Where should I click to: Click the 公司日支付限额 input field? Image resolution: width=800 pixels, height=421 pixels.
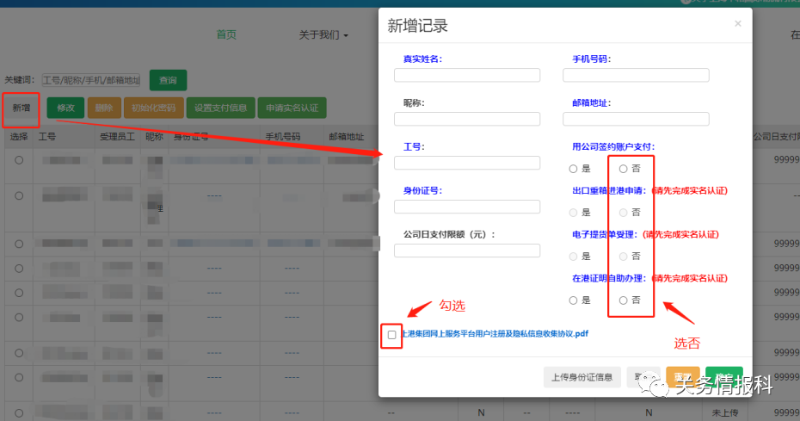(467, 250)
